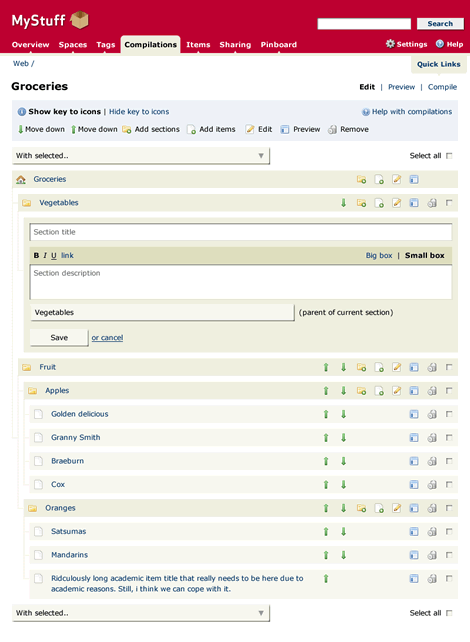
Task: Switch to the Pinboard tab
Action: (x=279, y=45)
